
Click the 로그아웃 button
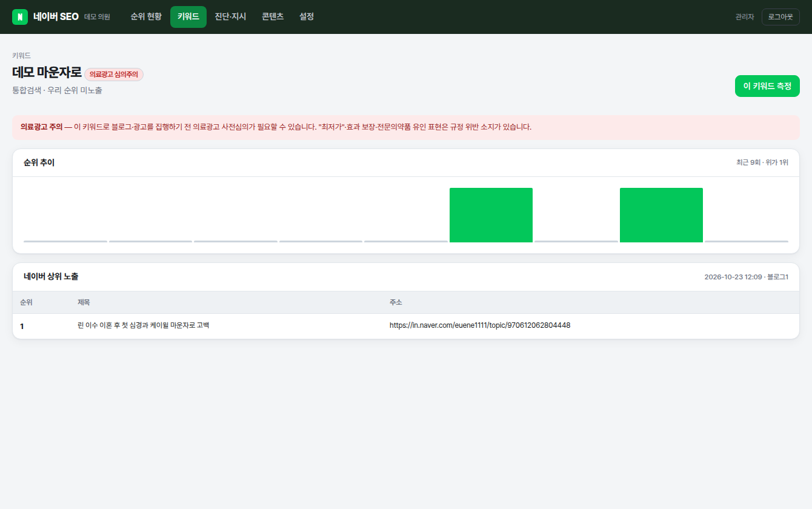click(x=780, y=17)
